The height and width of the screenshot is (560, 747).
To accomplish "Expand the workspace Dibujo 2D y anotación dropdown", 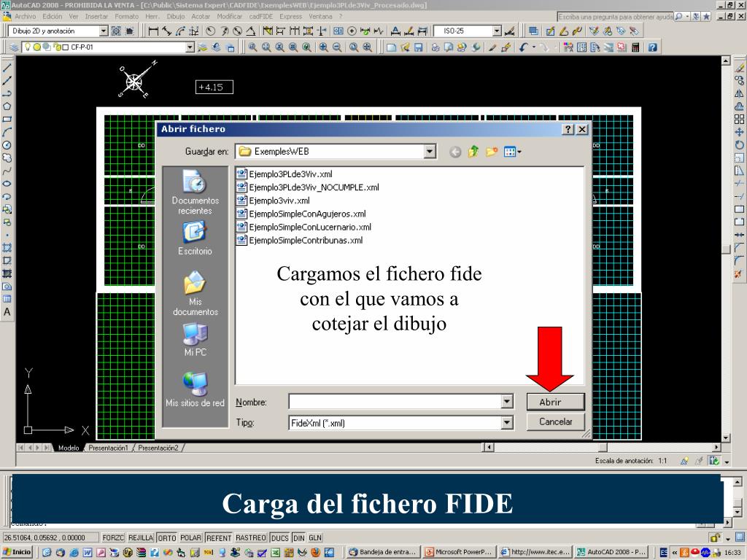I will coord(104,31).
